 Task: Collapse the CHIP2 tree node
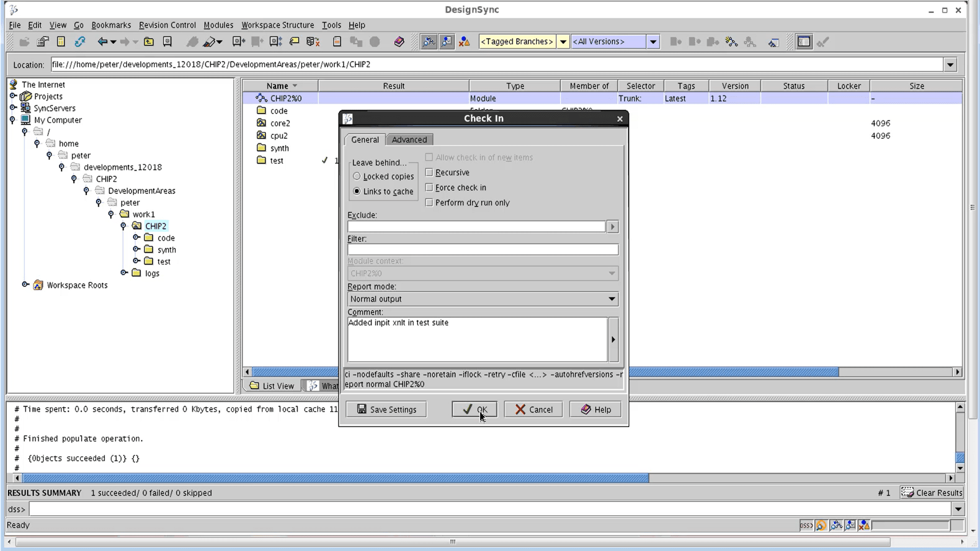(x=124, y=226)
